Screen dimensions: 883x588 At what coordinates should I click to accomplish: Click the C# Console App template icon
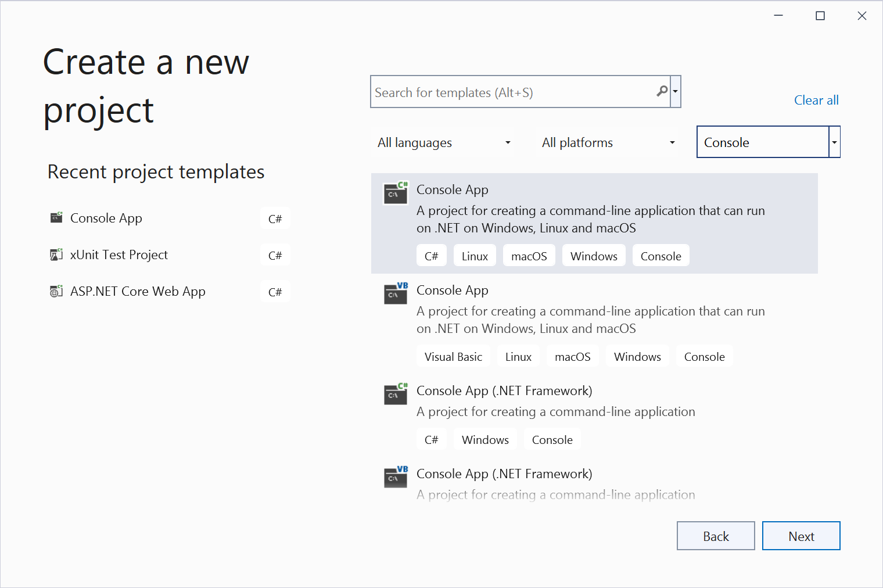click(x=396, y=193)
